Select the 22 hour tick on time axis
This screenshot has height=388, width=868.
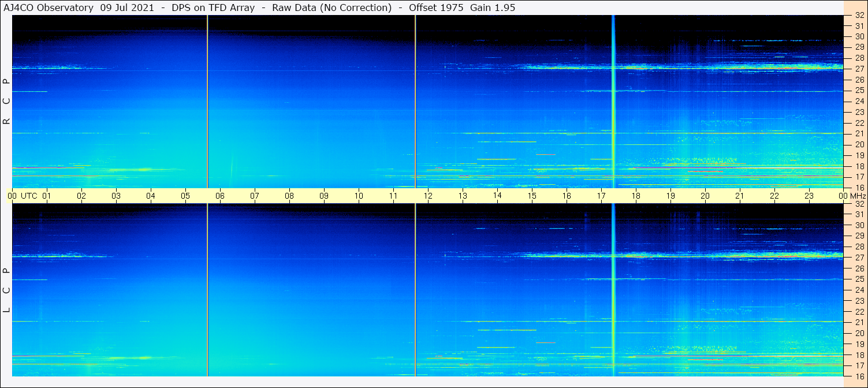pyautogui.click(x=774, y=196)
